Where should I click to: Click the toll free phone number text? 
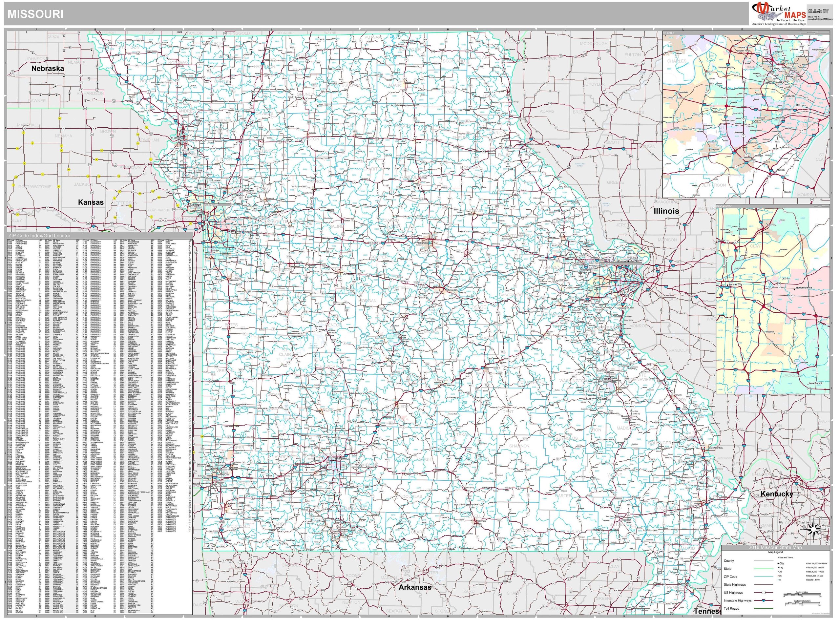(x=818, y=12)
